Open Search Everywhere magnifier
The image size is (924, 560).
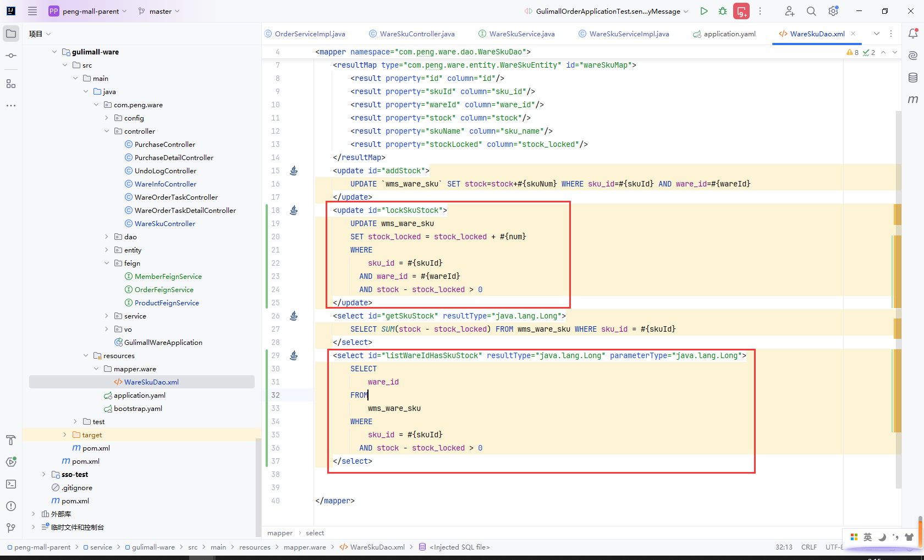pos(811,11)
